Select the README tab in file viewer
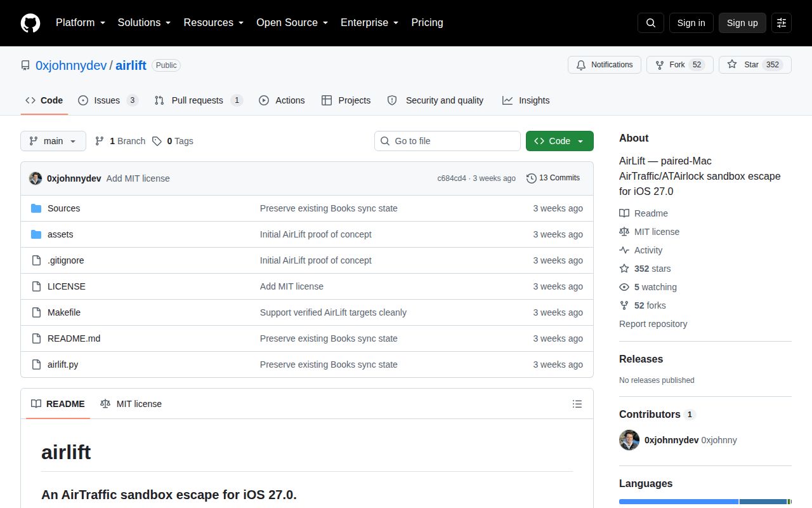This screenshot has width=812, height=508. point(58,404)
